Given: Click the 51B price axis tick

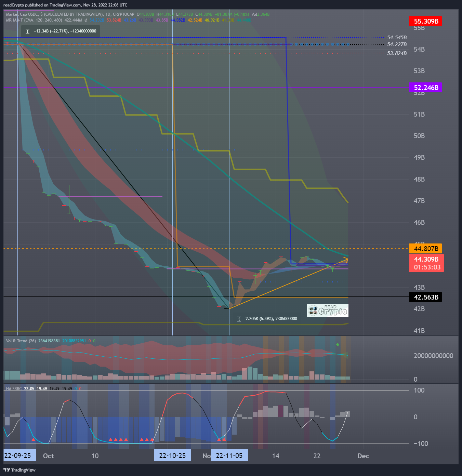Looking at the screenshot, I should pos(419,114).
